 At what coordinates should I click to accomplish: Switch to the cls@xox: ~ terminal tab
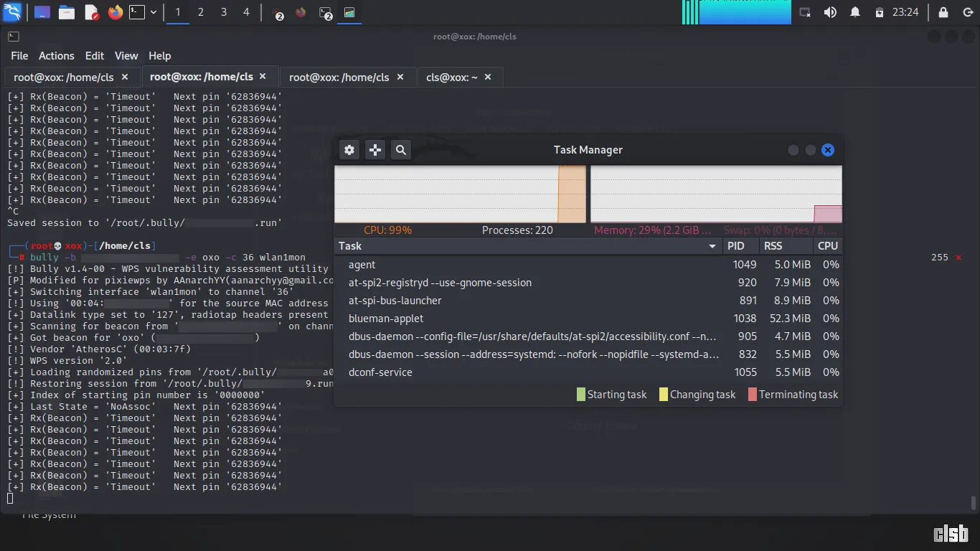(452, 77)
